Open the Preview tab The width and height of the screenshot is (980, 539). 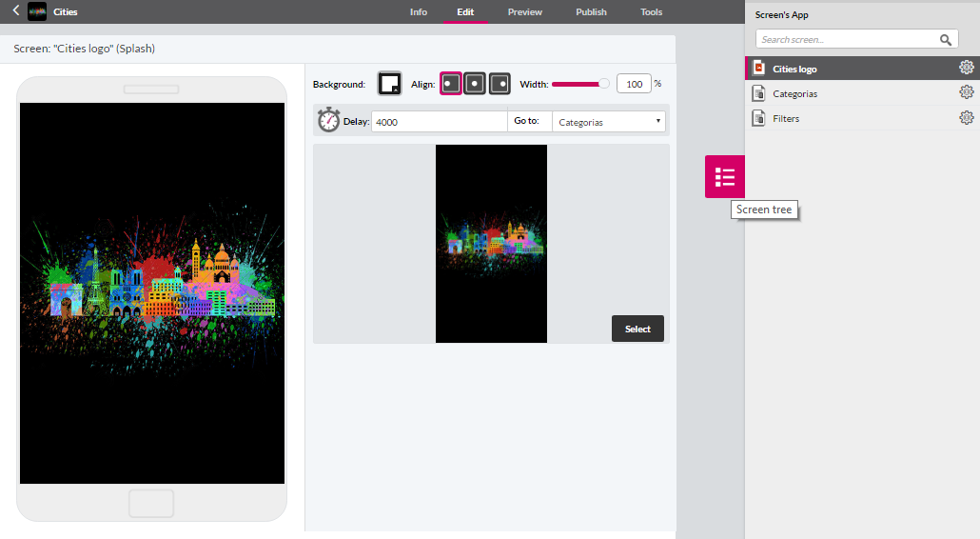tap(525, 11)
